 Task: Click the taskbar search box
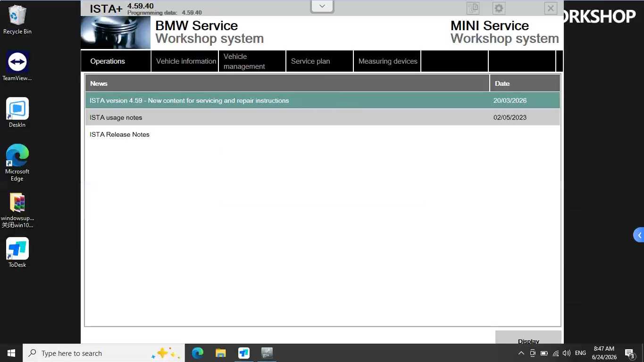click(x=104, y=353)
